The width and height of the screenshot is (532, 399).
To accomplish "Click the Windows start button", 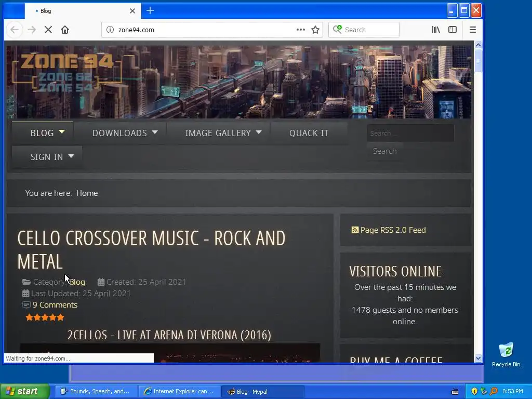I will point(24,392).
